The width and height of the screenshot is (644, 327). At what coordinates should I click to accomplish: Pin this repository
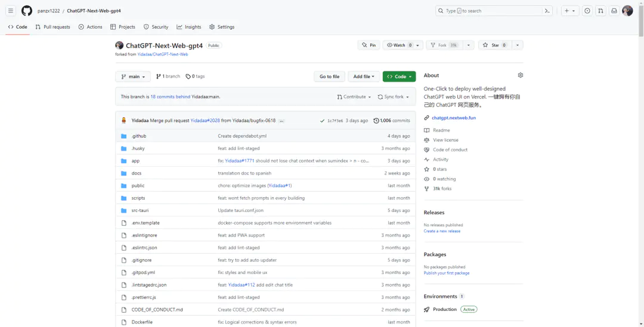[369, 45]
